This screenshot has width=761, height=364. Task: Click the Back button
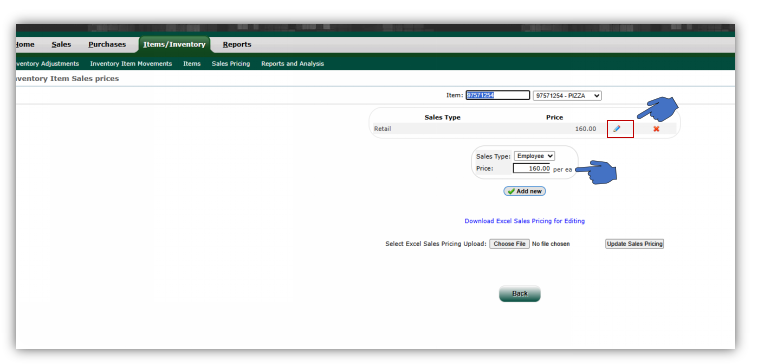[519, 294]
